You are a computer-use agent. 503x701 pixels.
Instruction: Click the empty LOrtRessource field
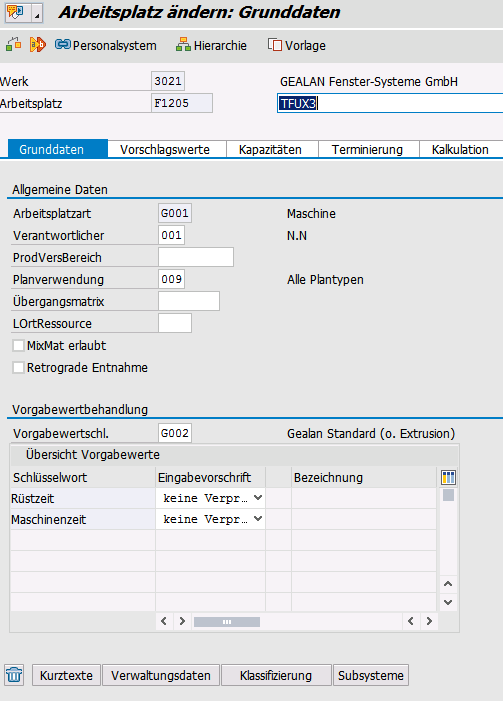[x=175, y=323]
